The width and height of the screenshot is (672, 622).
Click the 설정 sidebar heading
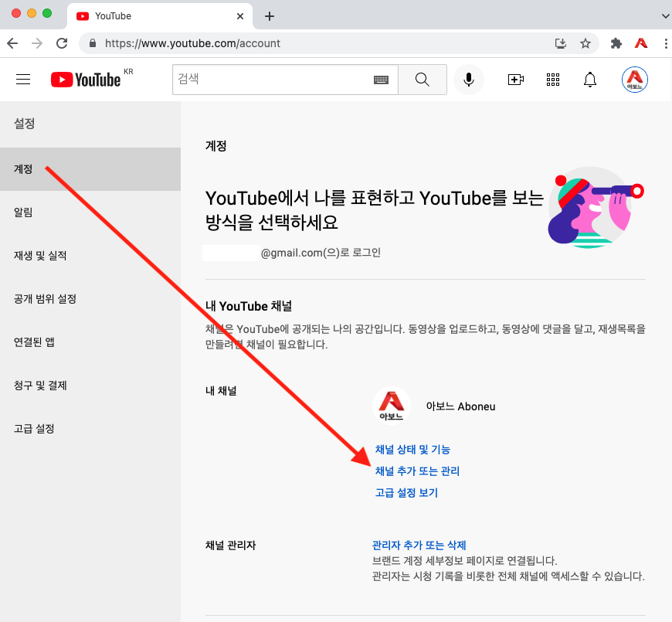pos(25,124)
